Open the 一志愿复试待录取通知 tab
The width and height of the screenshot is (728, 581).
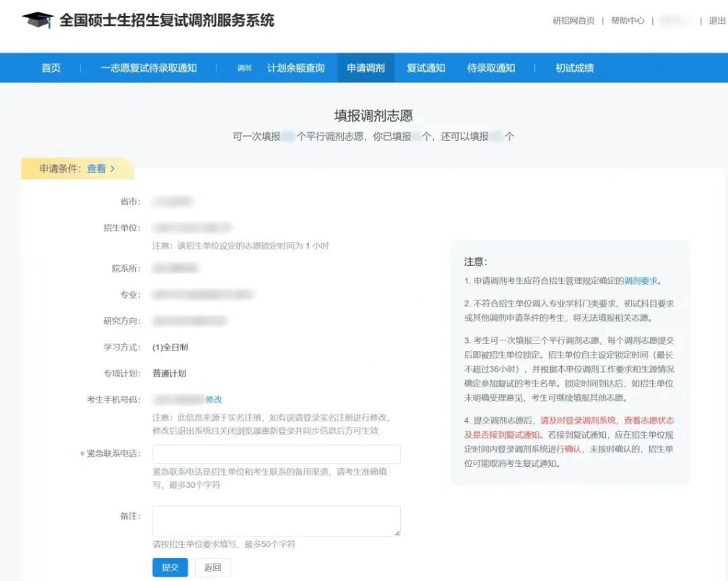point(149,68)
